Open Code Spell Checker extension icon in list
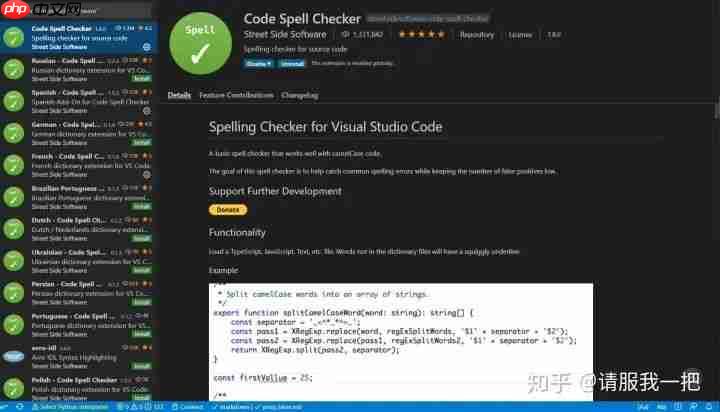 (x=14, y=37)
